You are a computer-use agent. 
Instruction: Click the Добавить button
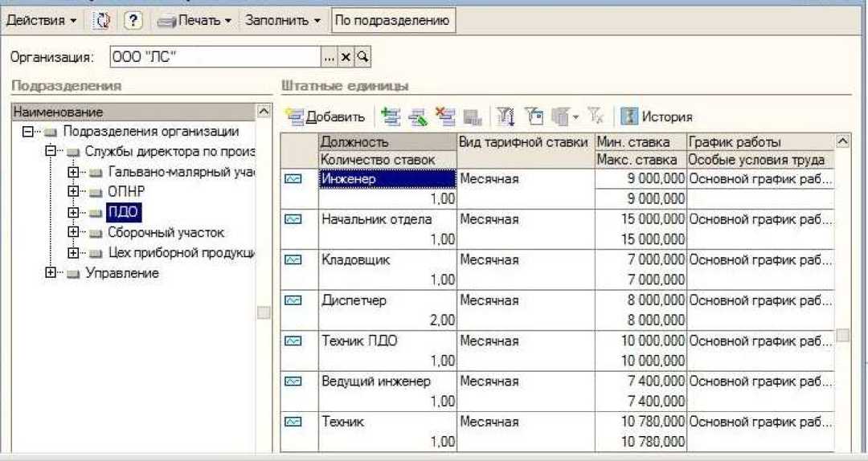pyautogui.click(x=326, y=117)
